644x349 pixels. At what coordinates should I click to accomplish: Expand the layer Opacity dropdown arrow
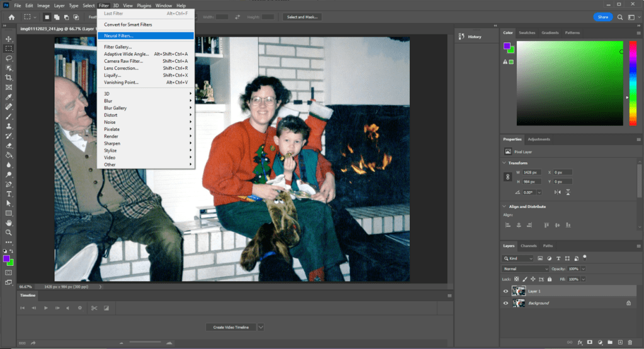click(x=583, y=269)
